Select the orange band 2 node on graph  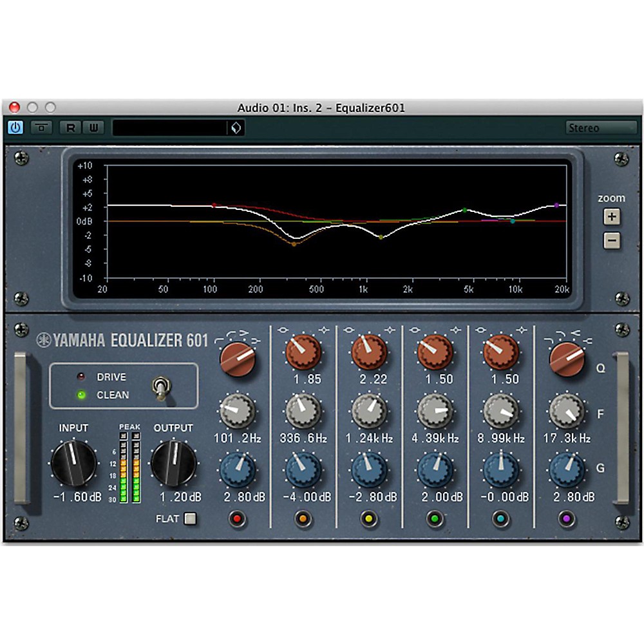tap(294, 244)
